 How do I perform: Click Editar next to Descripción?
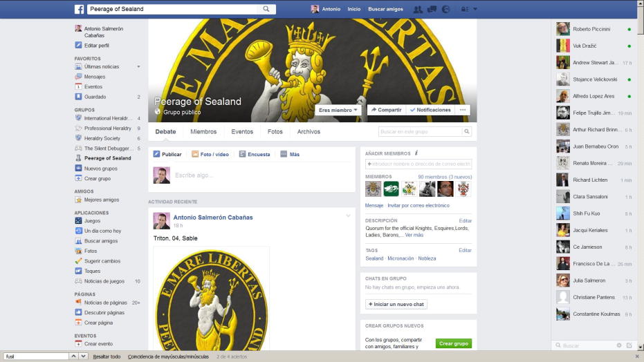tap(465, 220)
